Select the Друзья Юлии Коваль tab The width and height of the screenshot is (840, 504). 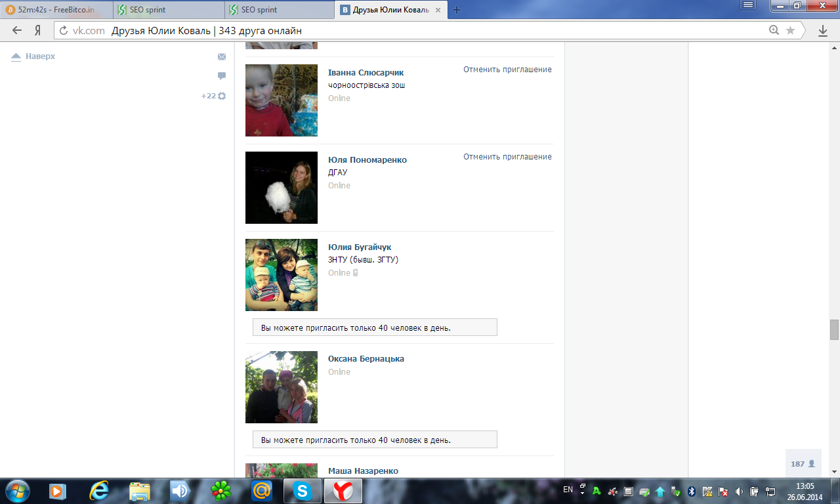tap(391, 10)
